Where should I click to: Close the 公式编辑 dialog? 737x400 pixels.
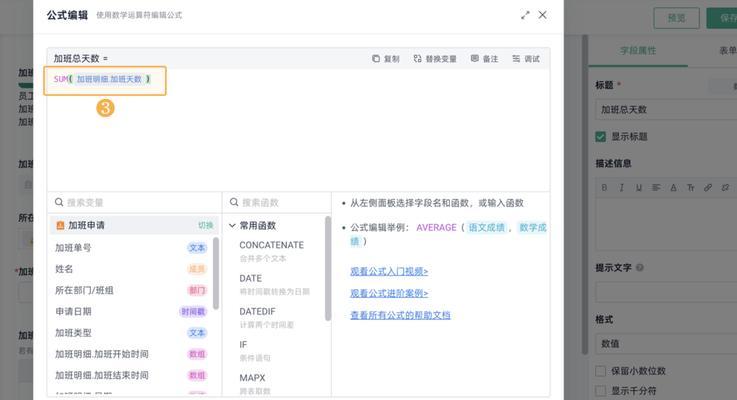tap(542, 15)
